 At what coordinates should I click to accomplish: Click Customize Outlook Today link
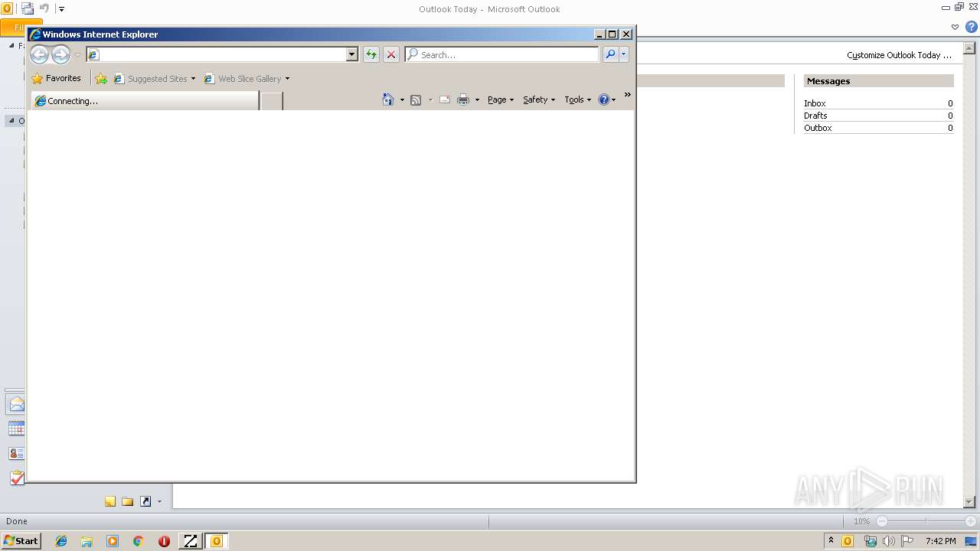tap(899, 55)
